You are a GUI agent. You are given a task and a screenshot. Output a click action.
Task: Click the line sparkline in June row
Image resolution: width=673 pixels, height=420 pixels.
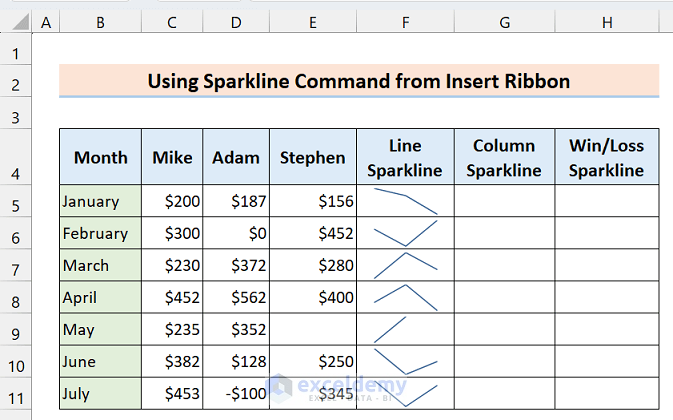405,361
